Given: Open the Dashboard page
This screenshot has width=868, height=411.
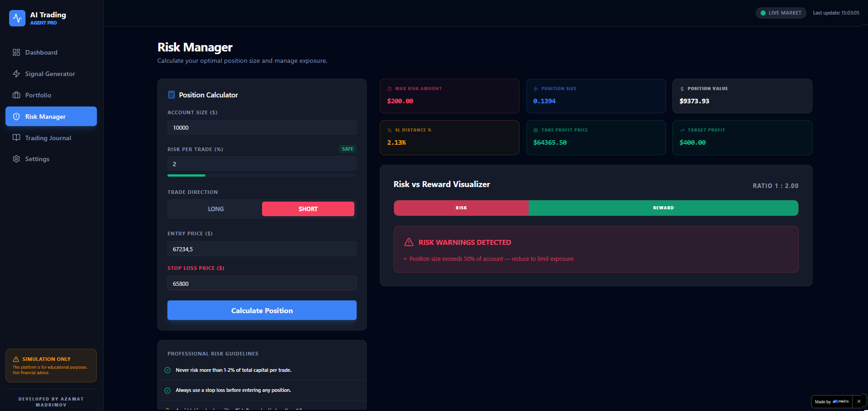Looking at the screenshot, I should (x=51, y=52).
